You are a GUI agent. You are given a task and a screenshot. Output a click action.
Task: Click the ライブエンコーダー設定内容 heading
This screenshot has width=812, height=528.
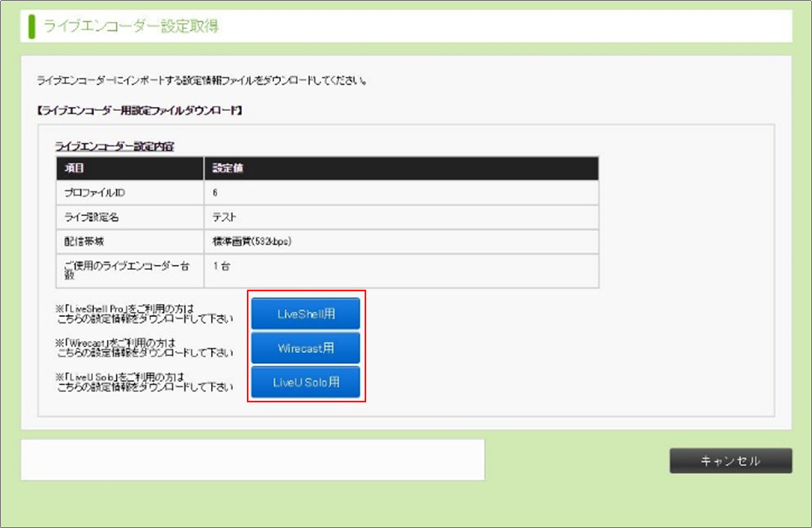tap(114, 147)
